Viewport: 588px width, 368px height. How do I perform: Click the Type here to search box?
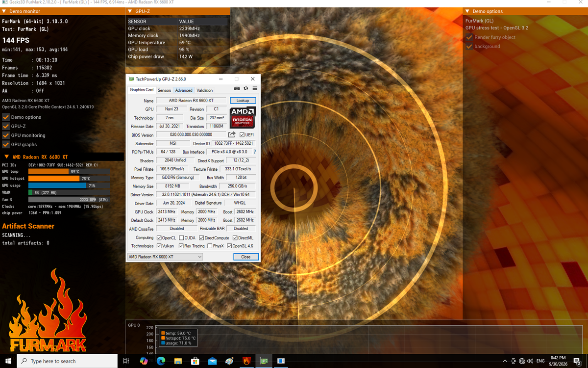click(67, 361)
